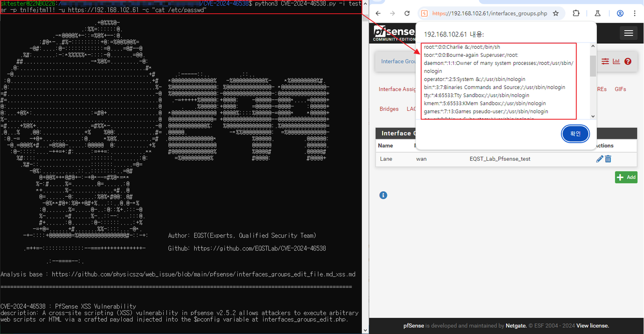Click the alert dialog scrollbar thumb
The image size is (644, 334).
pyautogui.click(x=592, y=66)
